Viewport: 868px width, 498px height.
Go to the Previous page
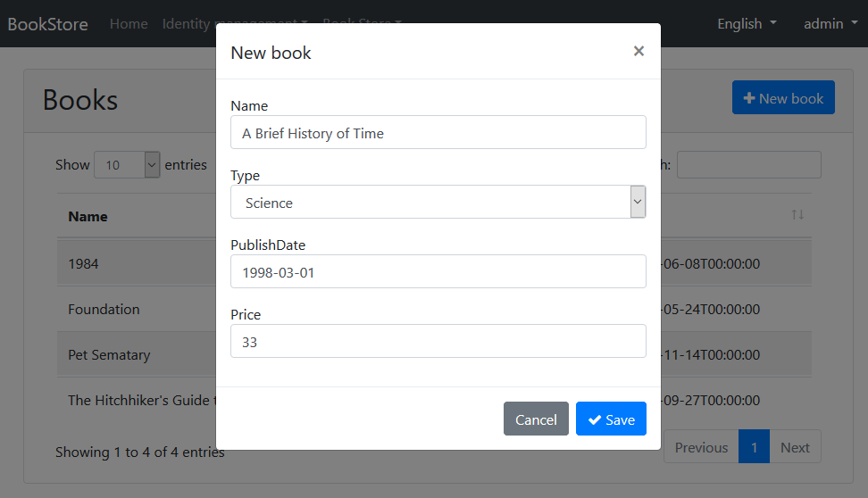[x=701, y=447]
